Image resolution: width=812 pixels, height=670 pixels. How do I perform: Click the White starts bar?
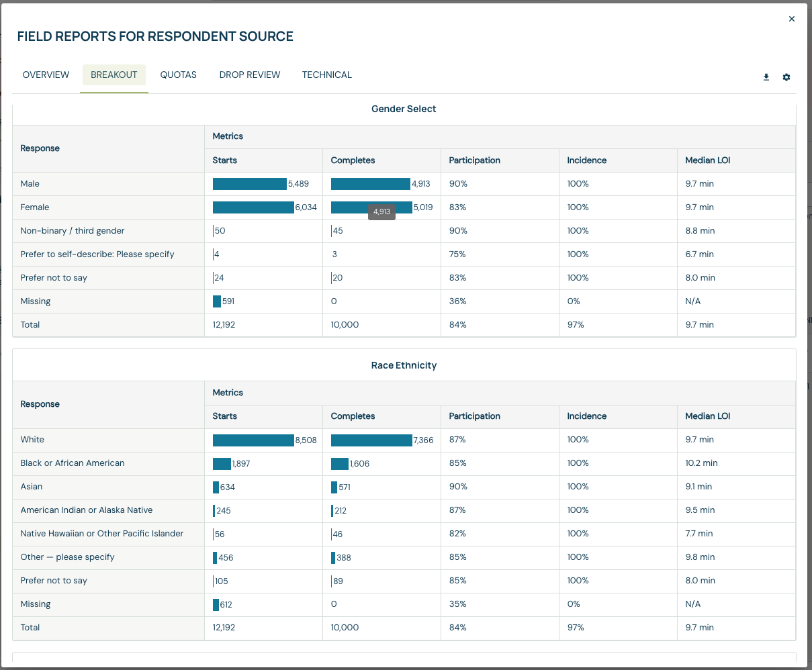pyautogui.click(x=253, y=440)
